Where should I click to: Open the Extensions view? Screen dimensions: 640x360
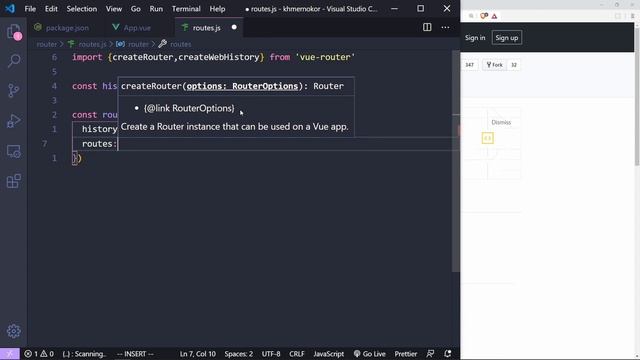click(x=14, y=181)
